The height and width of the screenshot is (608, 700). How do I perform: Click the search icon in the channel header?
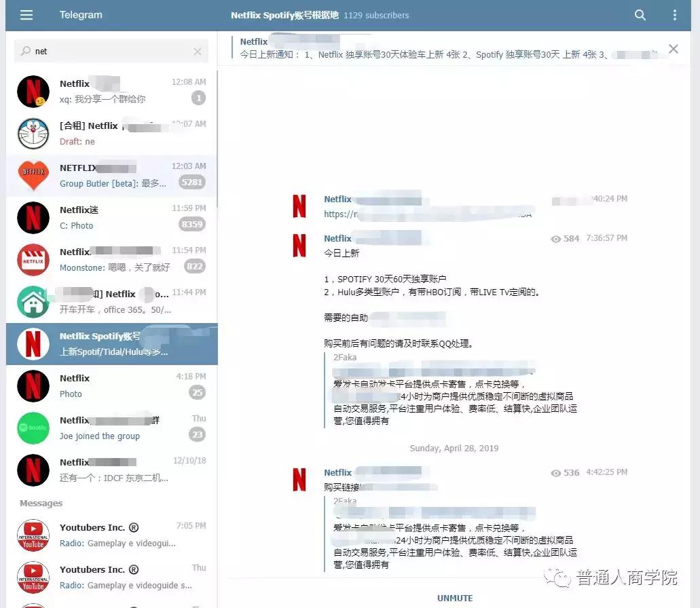[639, 15]
